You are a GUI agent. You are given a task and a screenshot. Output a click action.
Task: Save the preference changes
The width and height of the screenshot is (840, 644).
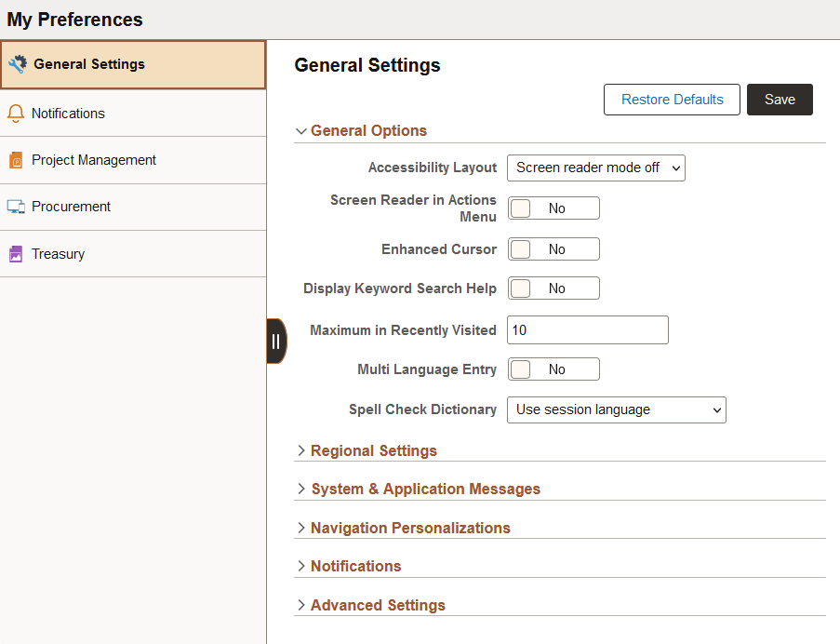[780, 100]
